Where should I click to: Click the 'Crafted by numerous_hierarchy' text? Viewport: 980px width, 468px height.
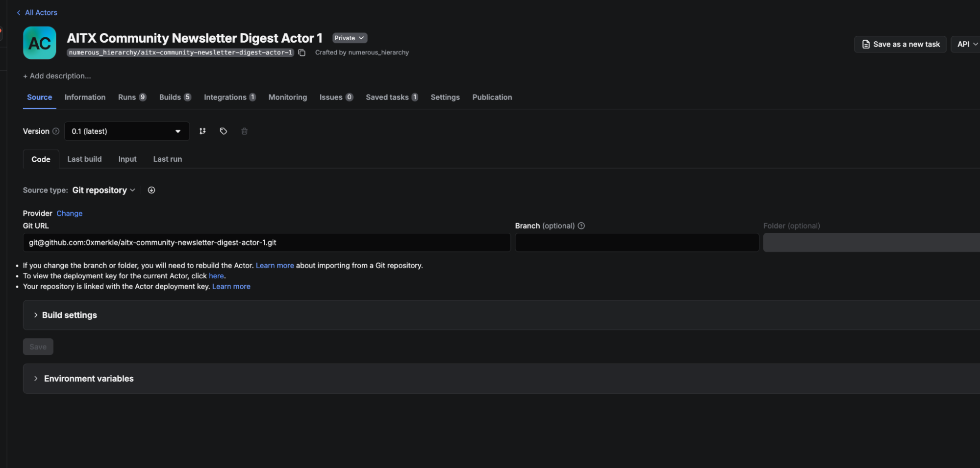pyautogui.click(x=362, y=52)
